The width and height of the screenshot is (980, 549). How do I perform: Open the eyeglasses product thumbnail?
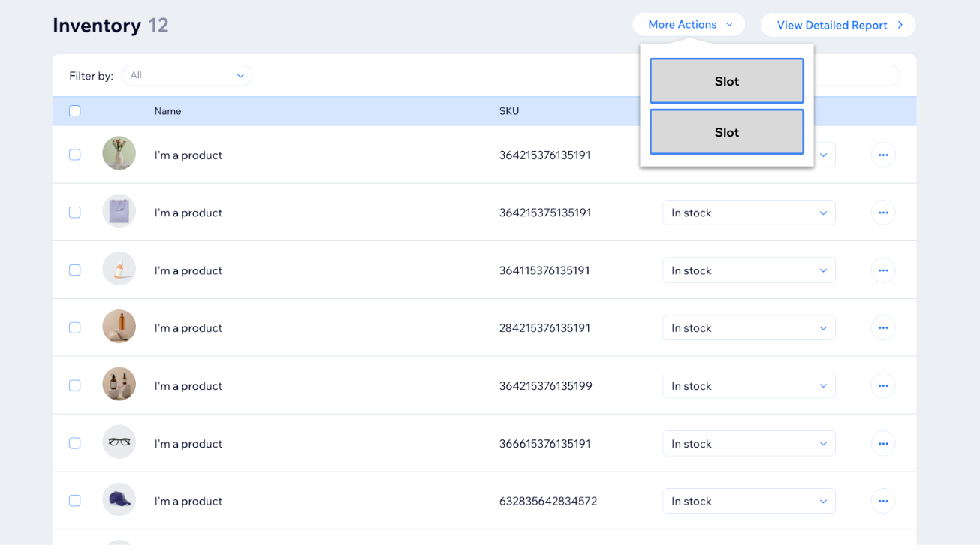(x=119, y=442)
